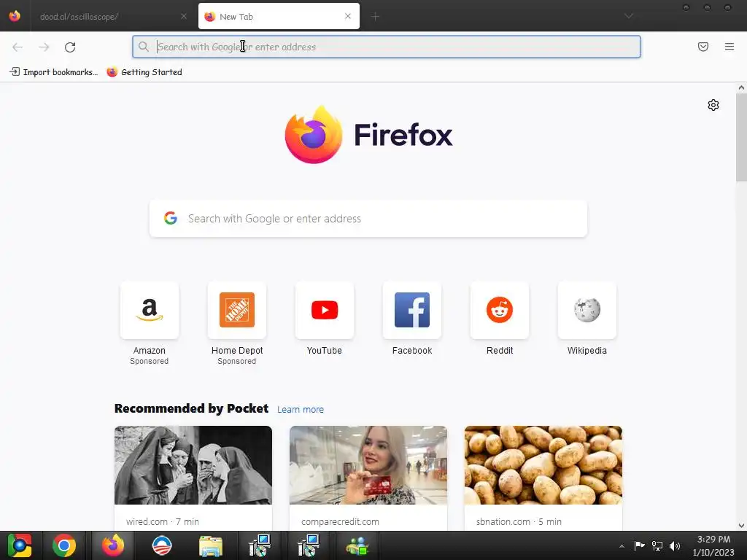Open the Reddit shortcut tile
Image resolution: width=747 pixels, height=560 pixels.
tap(499, 310)
